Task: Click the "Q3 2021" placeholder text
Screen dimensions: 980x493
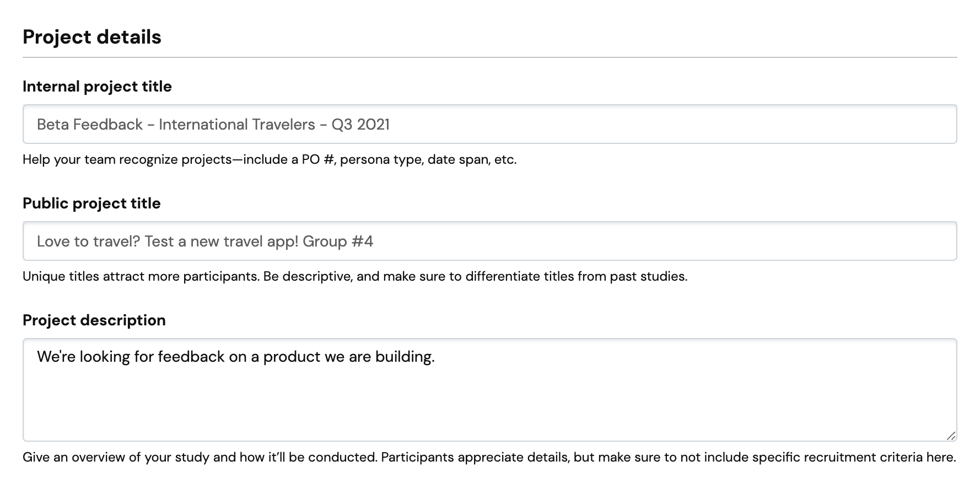Action: coord(360,125)
